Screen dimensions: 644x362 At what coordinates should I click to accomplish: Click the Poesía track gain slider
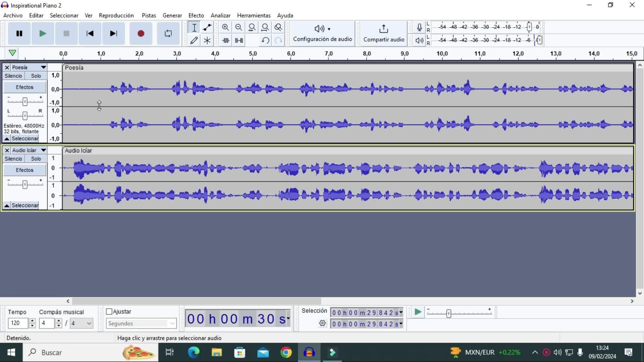coord(25,101)
